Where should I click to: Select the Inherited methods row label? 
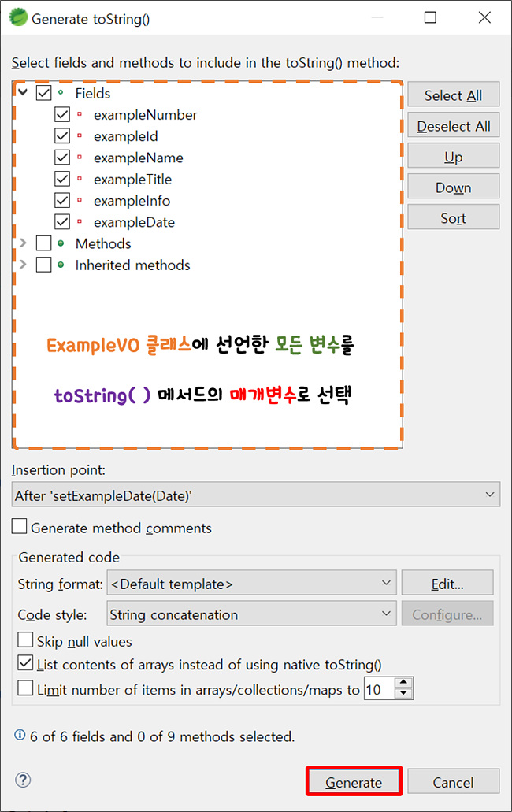coord(132,265)
